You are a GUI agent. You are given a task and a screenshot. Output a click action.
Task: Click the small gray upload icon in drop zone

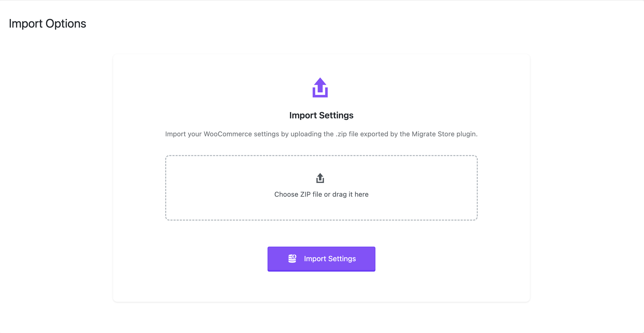point(320,178)
